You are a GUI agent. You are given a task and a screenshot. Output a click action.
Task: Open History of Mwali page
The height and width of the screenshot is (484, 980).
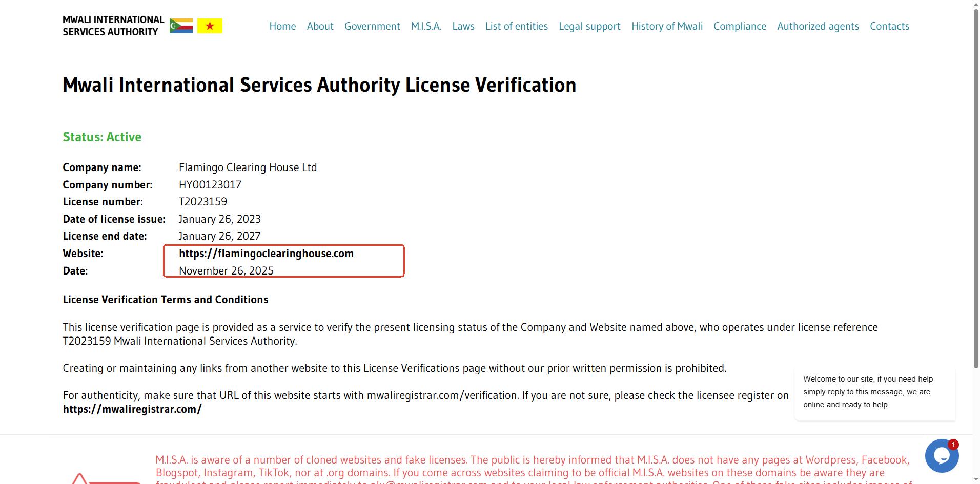click(667, 26)
